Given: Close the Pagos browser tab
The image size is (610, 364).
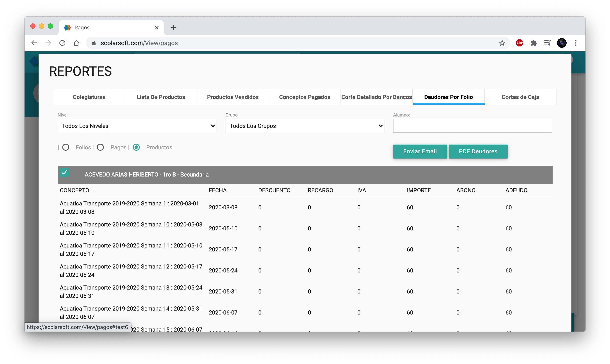Looking at the screenshot, I should point(157,27).
